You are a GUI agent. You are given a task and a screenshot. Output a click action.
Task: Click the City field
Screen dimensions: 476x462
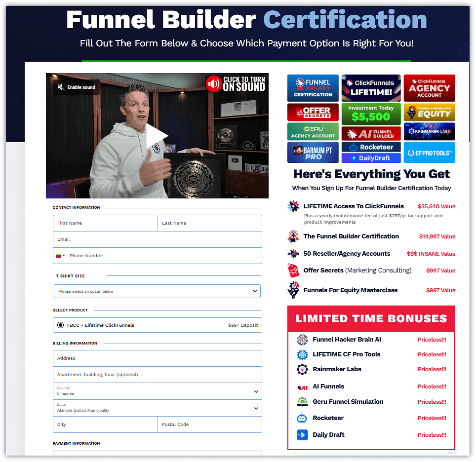point(105,424)
